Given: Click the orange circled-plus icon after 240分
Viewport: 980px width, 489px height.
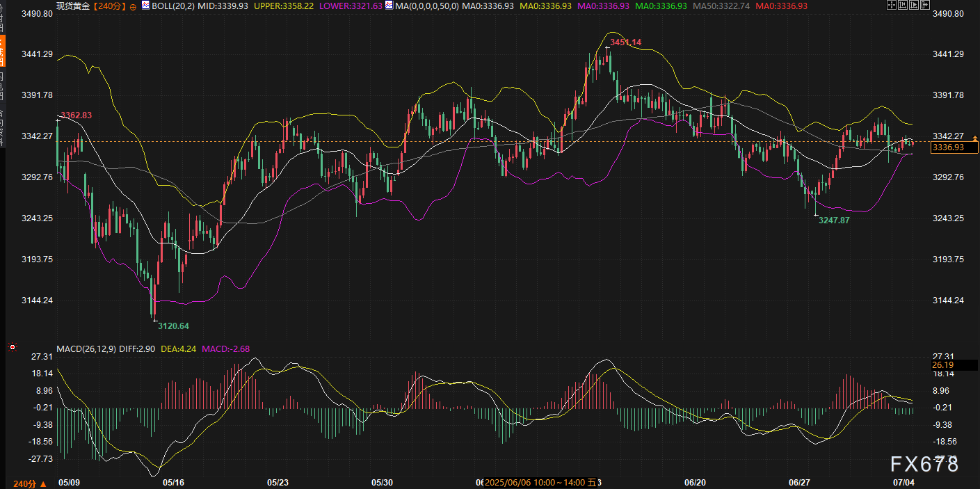Looking at the screenshot, I should click(x=133, y=6).
